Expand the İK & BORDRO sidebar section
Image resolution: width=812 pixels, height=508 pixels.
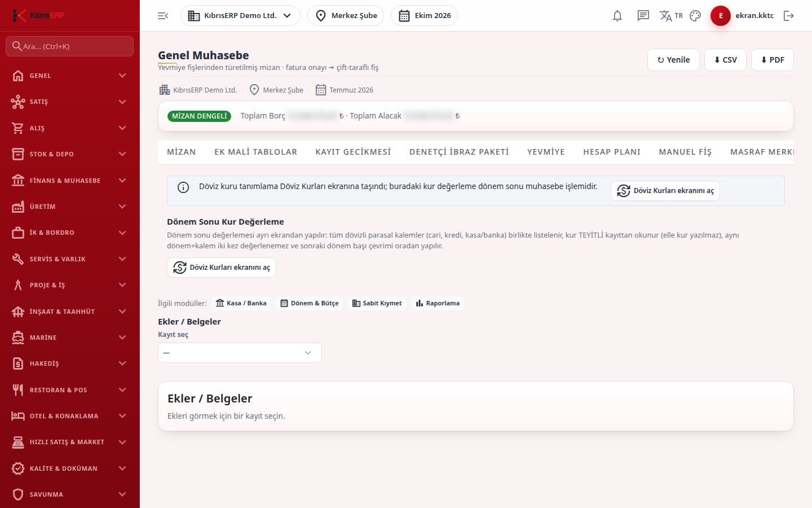[70, 233]
